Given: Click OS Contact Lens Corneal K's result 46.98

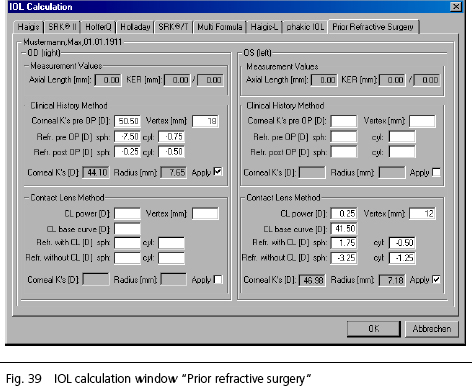Looking at the screenshot, I should tap(312, 280).
